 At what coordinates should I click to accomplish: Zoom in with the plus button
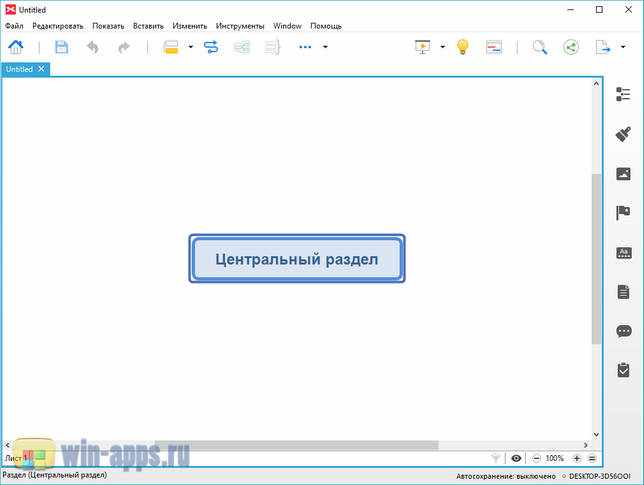(x=577, y=458)
